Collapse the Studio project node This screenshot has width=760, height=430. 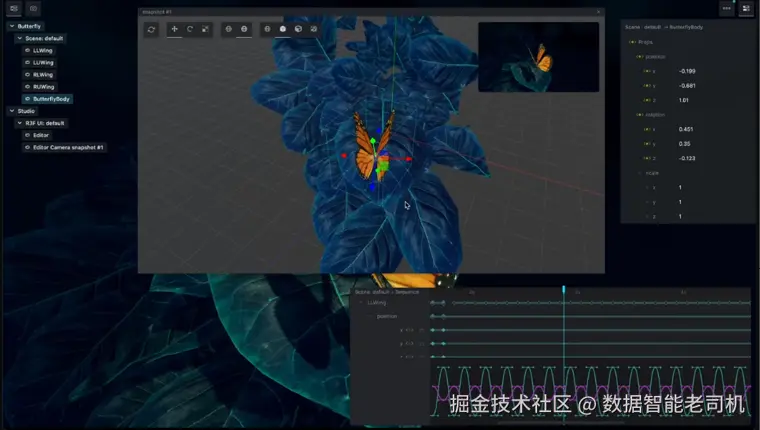point(12,111)
